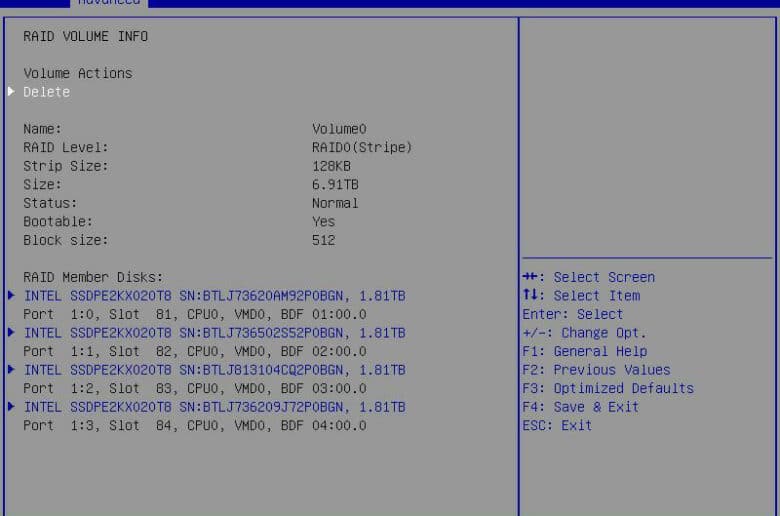Click the Port 1:2, Slot 83 line
The width and height of the screenshot is (780, 516).
tap(195, 389)
